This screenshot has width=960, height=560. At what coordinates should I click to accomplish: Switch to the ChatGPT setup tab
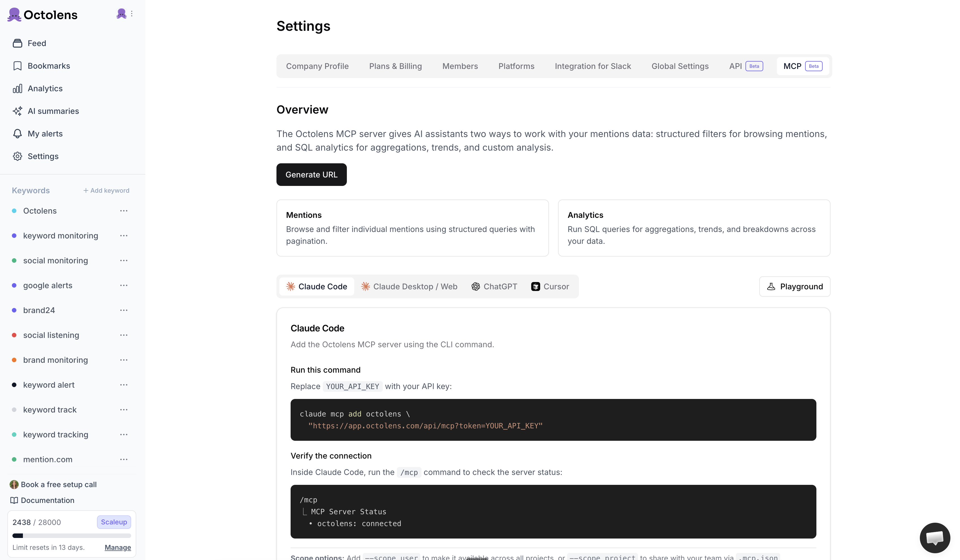[494, 287]
